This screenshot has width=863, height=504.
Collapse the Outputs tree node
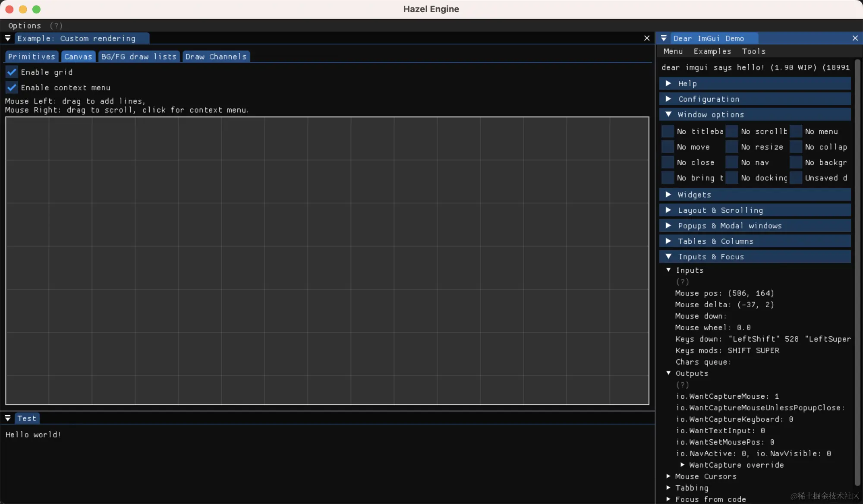pos(668,373)
